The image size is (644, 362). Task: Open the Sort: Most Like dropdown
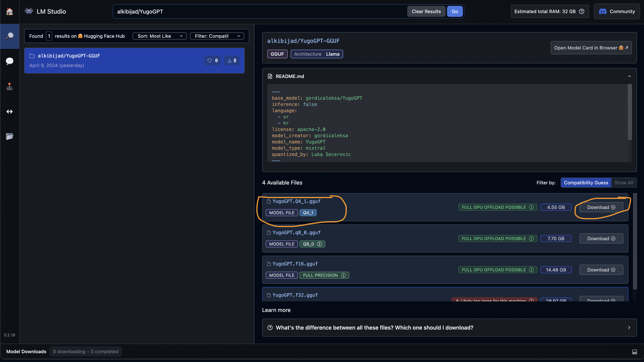coord(159,36)
